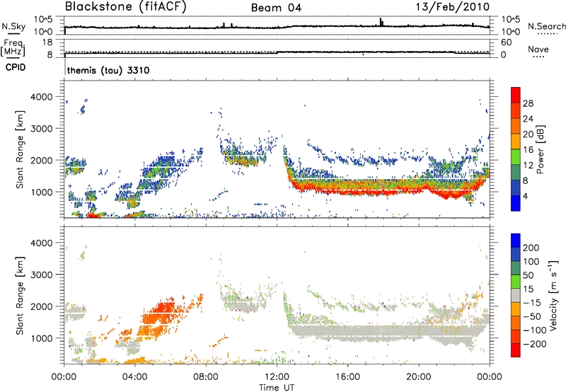Click the N.Search legend label
This screenshot has height=392, width=566.
coord(547,26)
